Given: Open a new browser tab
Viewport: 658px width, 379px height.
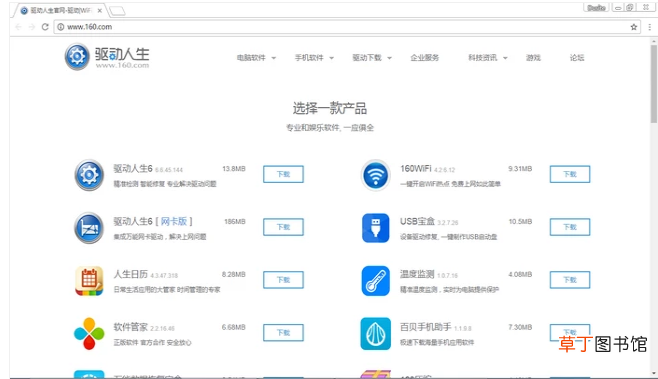Looking at the screenshot, I should coord(117,10).
